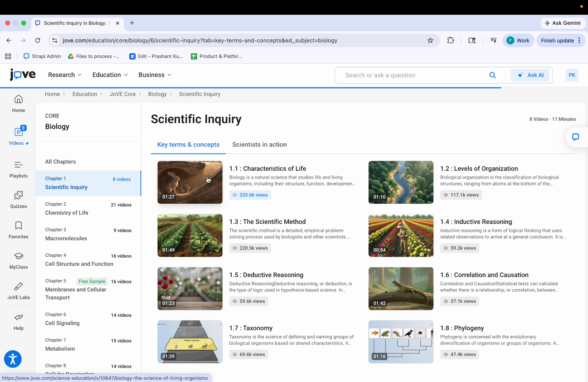588x382 pixels.
Task: Select All Chapters in the sidebar
Action: pyautogui.click(x=60, y=162)
